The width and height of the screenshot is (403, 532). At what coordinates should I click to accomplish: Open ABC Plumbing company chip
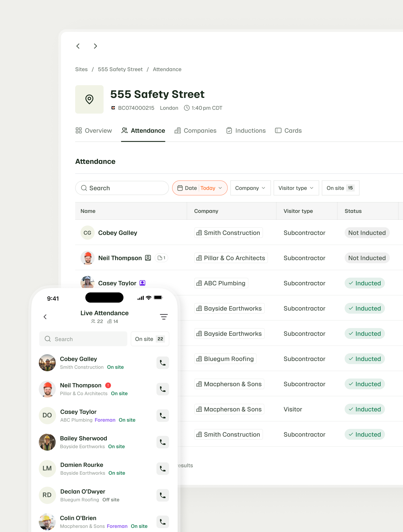point(221,283)
